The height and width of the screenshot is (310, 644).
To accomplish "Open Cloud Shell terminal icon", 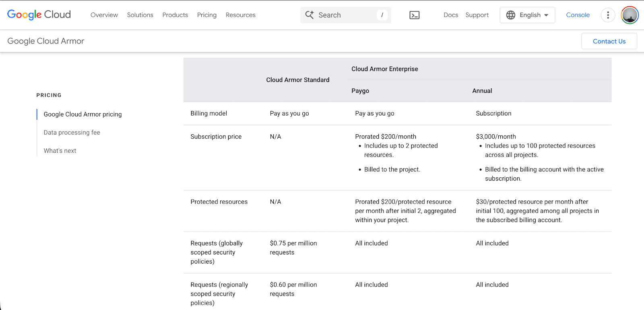I will [x=414, y=15].
